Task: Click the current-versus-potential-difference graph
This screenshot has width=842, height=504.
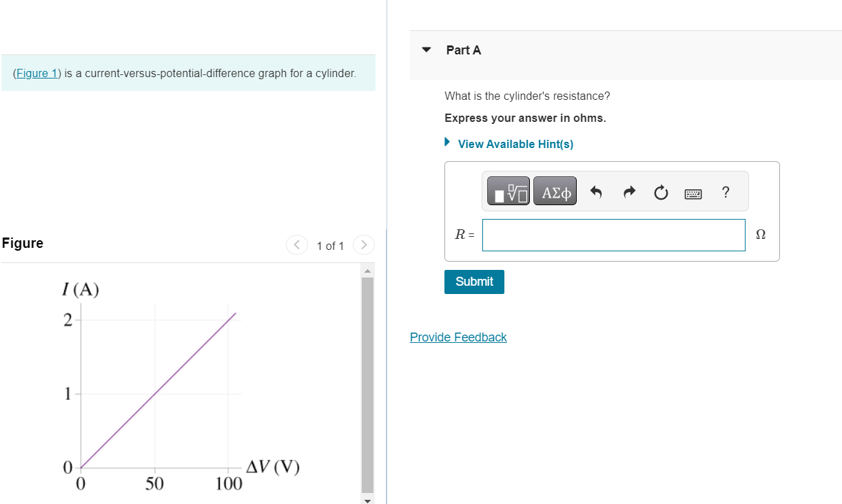Action: point(158,386)
